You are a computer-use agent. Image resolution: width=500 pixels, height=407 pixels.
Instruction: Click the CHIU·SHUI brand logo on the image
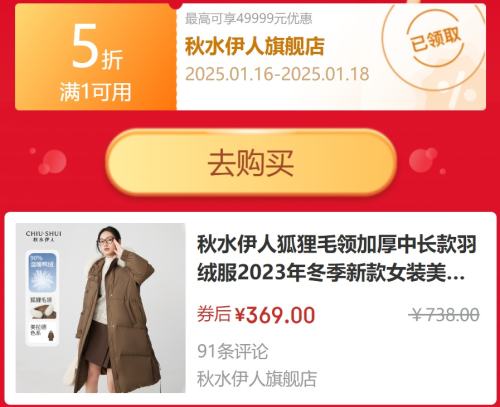(44, 236)
